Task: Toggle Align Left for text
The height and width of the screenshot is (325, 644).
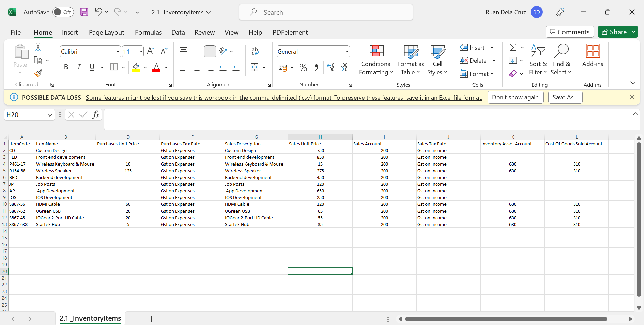Action: click(184, 67)
